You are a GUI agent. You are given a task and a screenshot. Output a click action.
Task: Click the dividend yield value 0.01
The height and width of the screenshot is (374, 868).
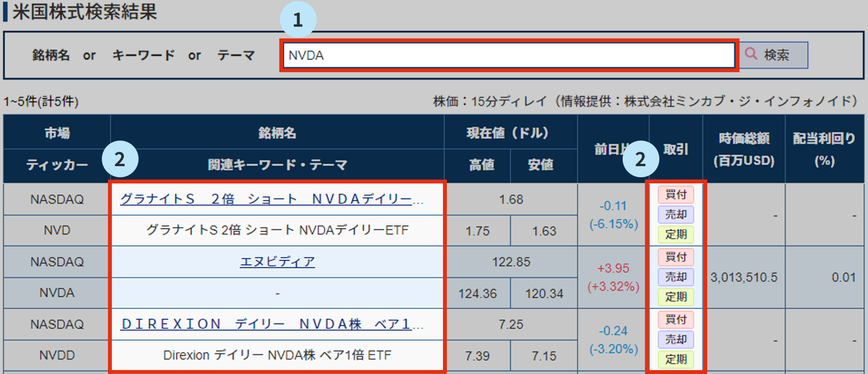pyautogui.click(x=844, y=277)
